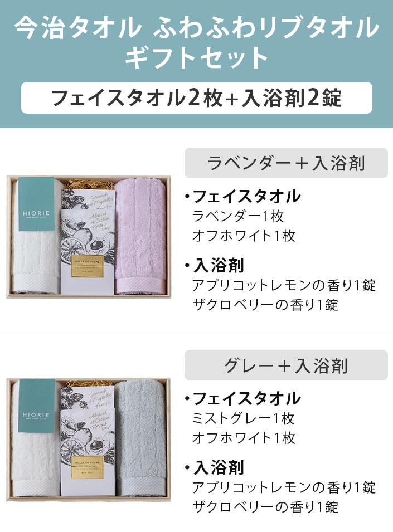Click the ギフトセット heading line

(x=196, y=58)
